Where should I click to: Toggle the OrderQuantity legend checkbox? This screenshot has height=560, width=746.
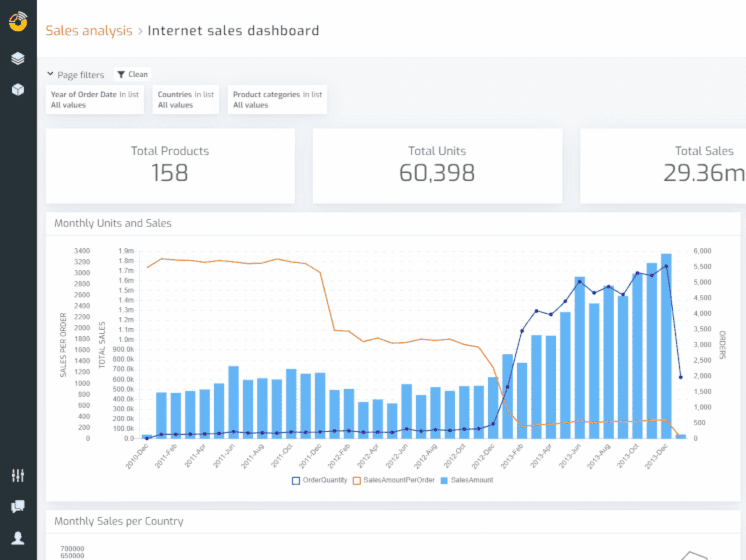click(x=296, y=480)
